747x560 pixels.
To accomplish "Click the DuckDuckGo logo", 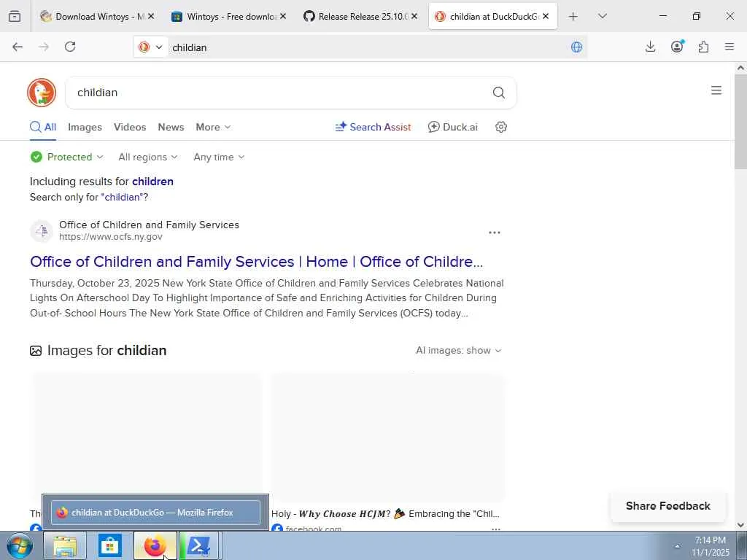I will pyautogui.click(x=42, y=93).
